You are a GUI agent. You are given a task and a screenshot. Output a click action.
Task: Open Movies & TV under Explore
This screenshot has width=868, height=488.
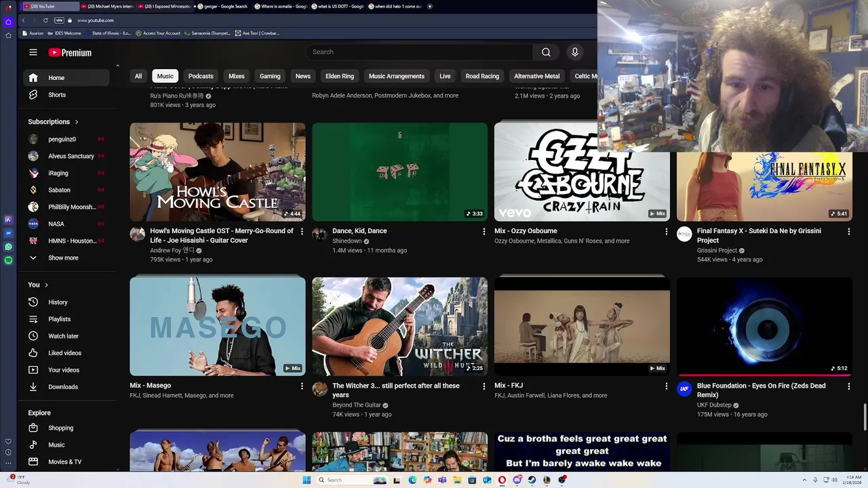point(66,462)
